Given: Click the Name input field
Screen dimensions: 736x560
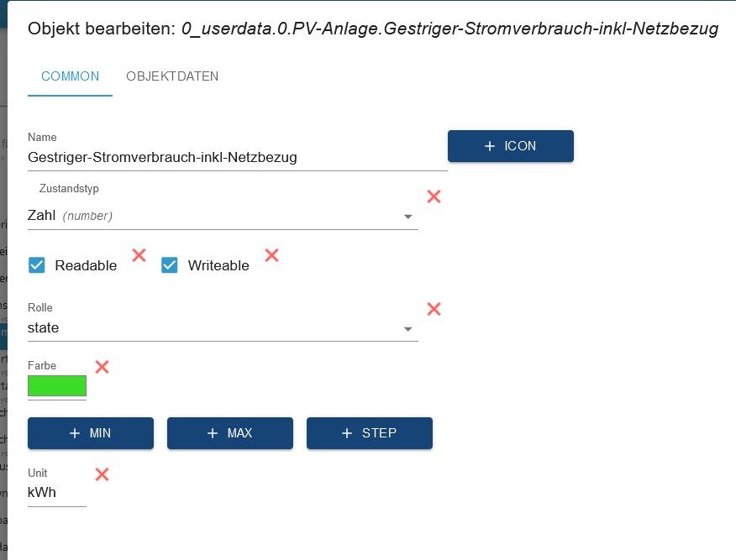Looking at the screenshot, I should tap(235, 157).
